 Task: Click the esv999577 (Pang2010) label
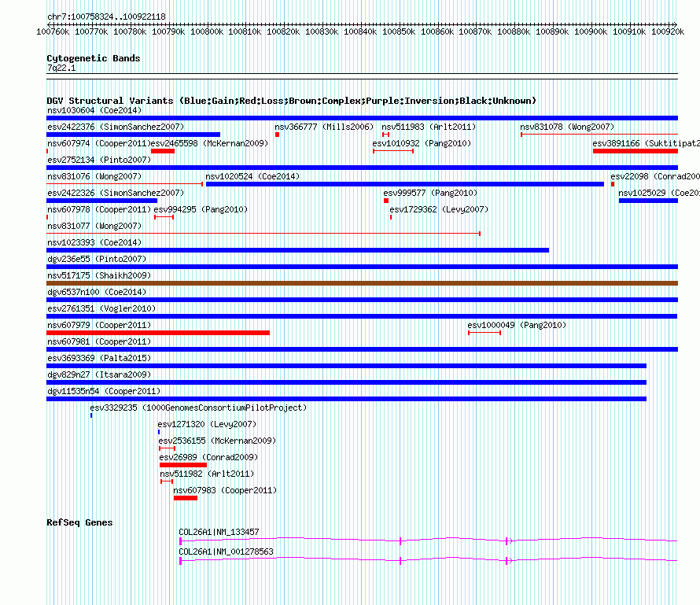[x=430, y=193]
